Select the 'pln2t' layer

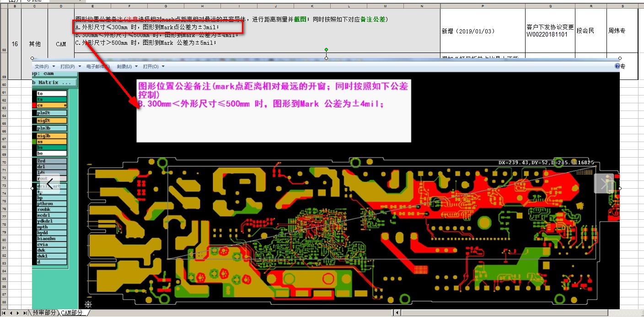click(52, 113)
